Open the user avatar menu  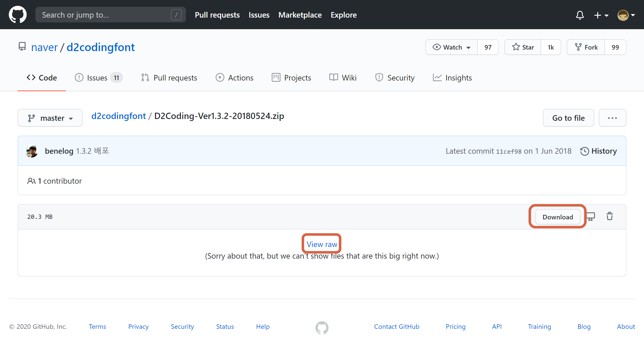[x=626, y=15]
